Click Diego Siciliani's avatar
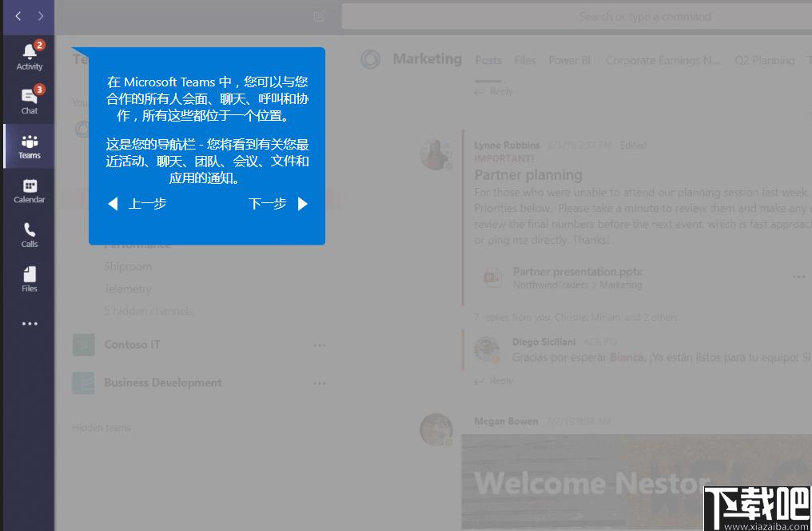Screen dimensions: 812x531 coord(486,349)
